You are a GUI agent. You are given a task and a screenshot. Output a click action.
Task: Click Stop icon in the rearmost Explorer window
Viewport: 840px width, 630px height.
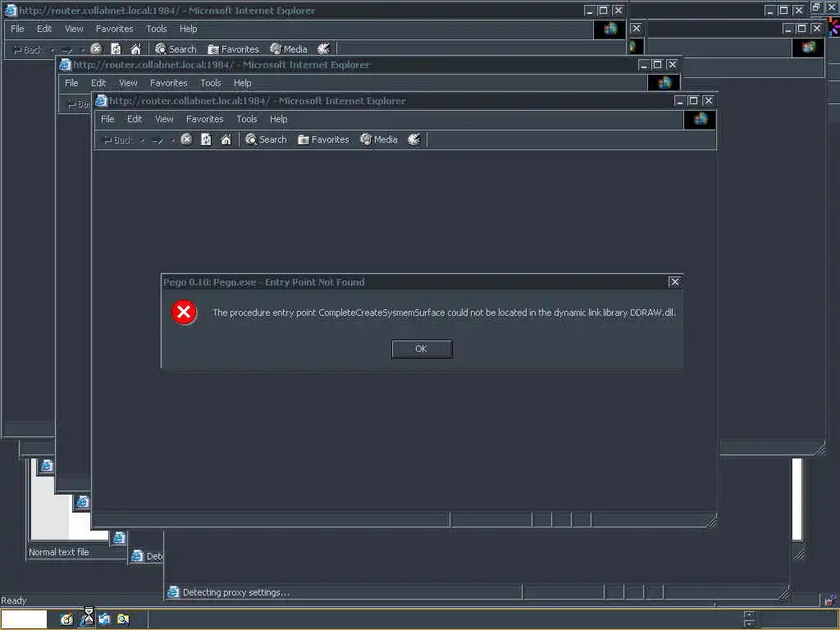(96, 48)
